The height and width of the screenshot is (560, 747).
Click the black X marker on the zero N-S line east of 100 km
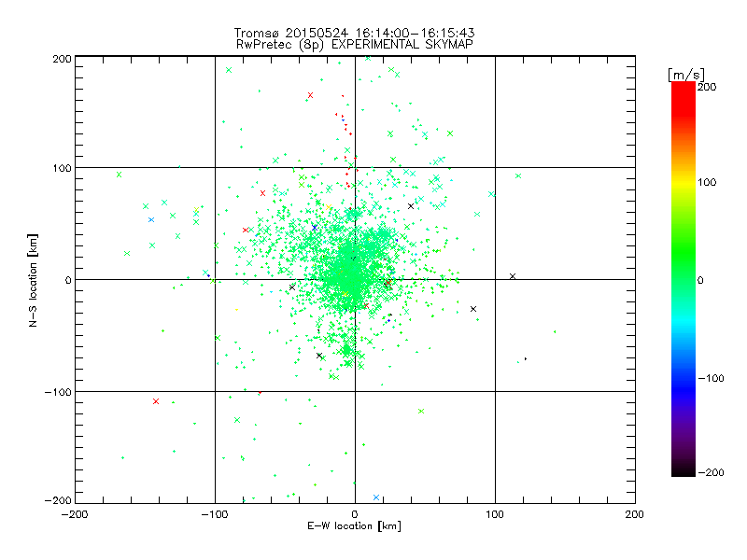click(513, 276)
